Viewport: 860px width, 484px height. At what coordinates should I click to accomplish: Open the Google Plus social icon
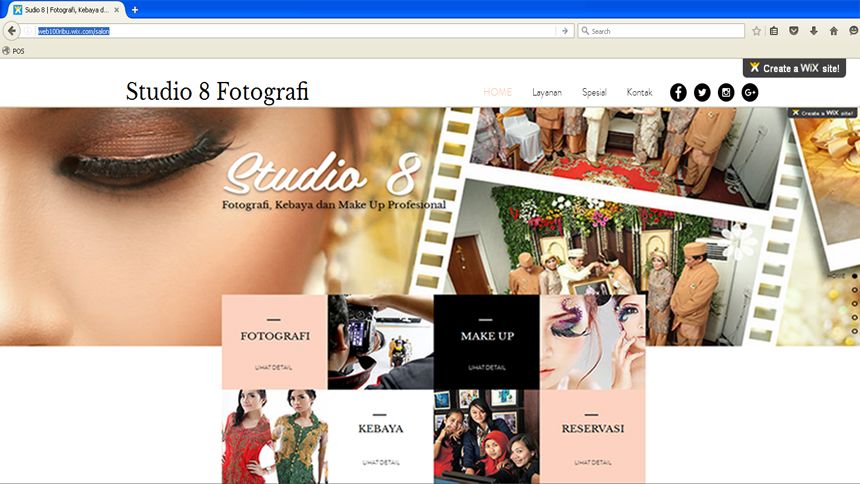(x=750, y=93)
